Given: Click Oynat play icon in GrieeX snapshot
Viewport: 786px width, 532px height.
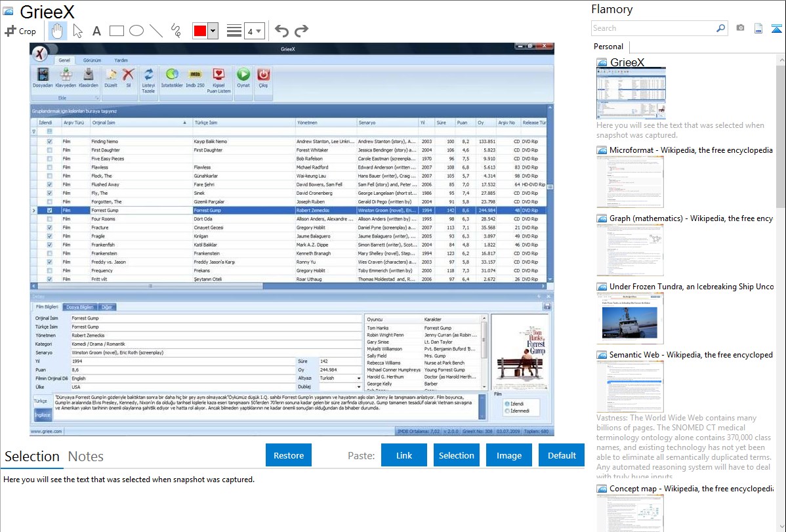Looking at the screenshot, I should [243, 75].
